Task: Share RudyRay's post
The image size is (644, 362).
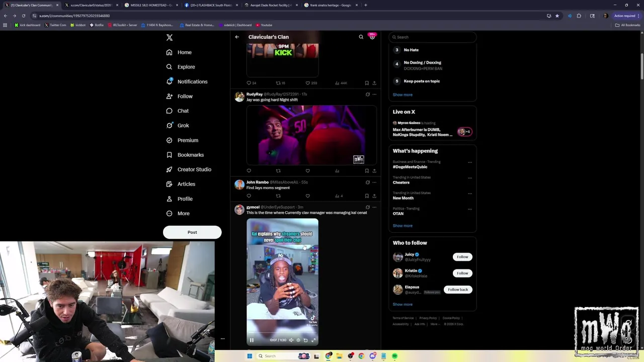Action: tap(374, 171)
